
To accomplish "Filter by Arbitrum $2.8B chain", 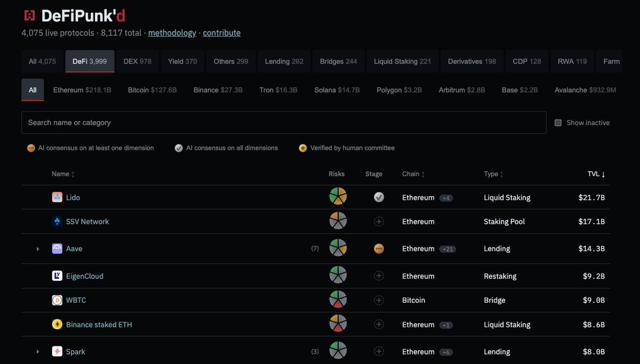I will (462, 90).
